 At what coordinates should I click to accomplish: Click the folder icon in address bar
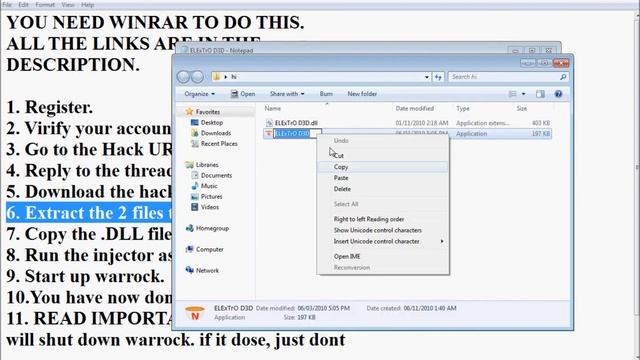[x=217, y=76]
